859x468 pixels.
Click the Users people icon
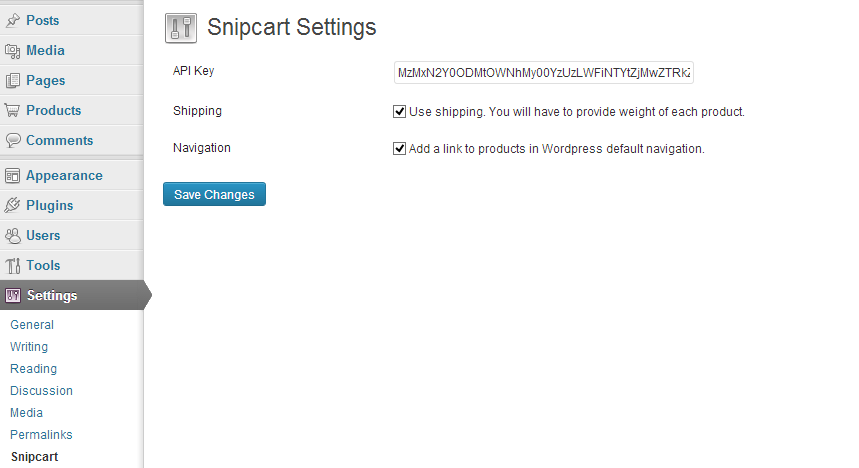point(13,236)
